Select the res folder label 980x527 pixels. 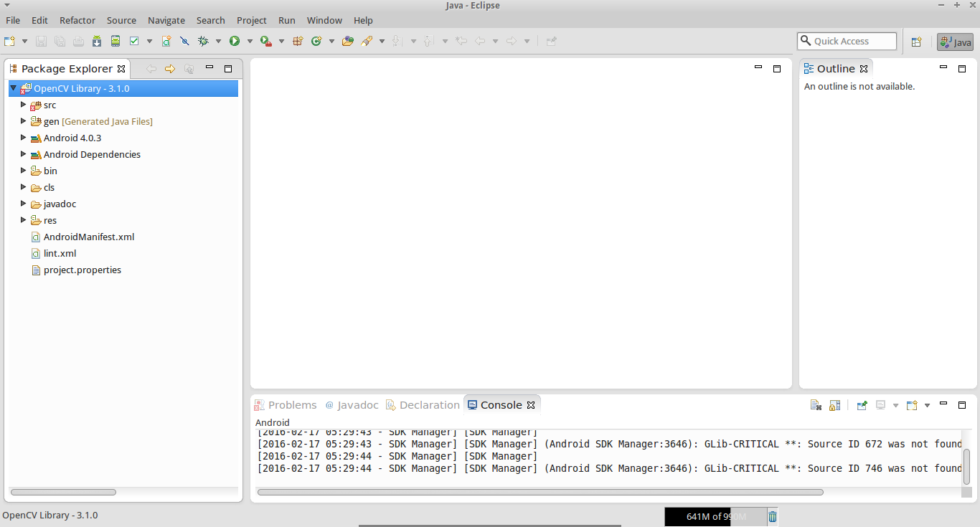coord(50,220)
